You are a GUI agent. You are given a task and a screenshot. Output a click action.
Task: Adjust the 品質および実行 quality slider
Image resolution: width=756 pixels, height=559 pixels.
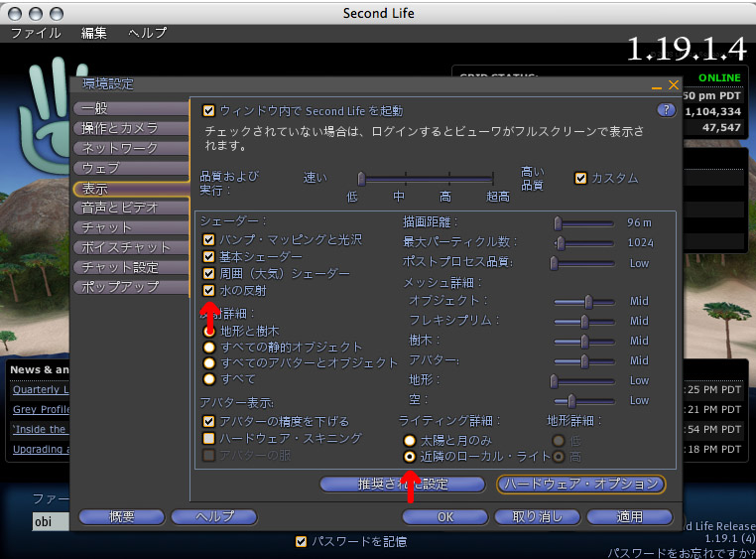click(427, 179)
